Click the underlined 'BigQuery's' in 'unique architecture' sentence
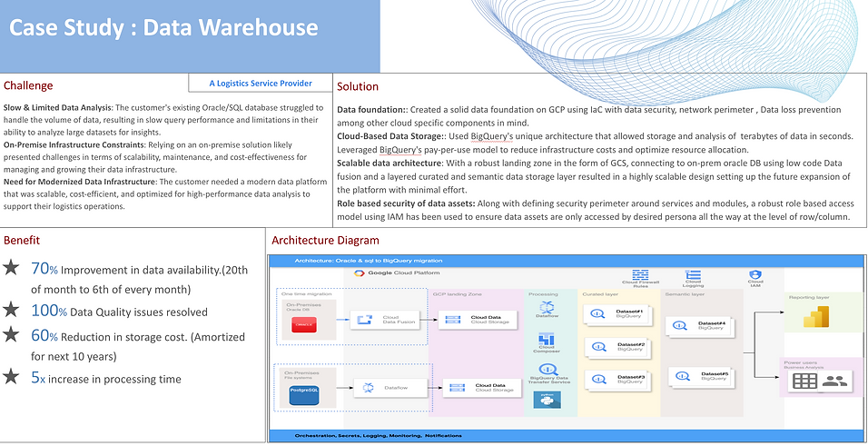Viewport: 868px width, 446px height. pos(491,135)
